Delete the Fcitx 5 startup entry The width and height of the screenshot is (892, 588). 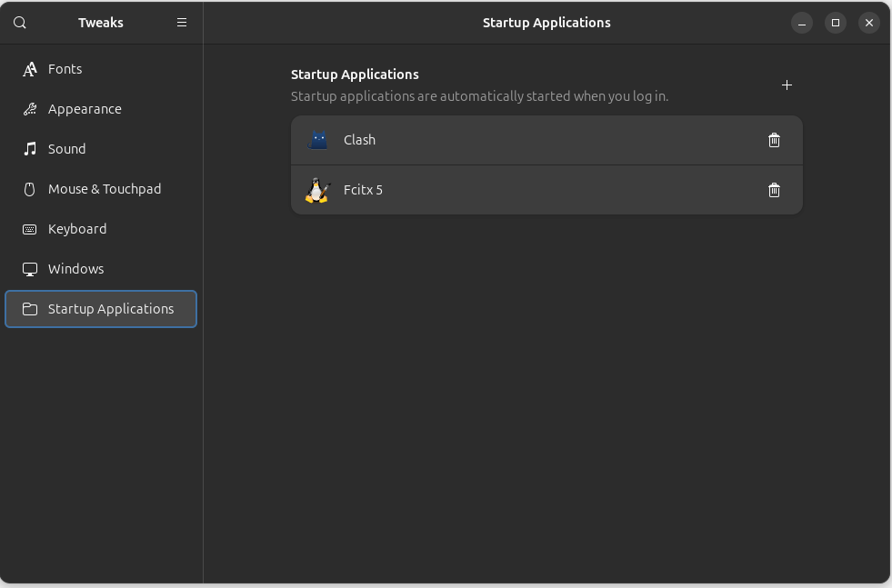point(774,190)
